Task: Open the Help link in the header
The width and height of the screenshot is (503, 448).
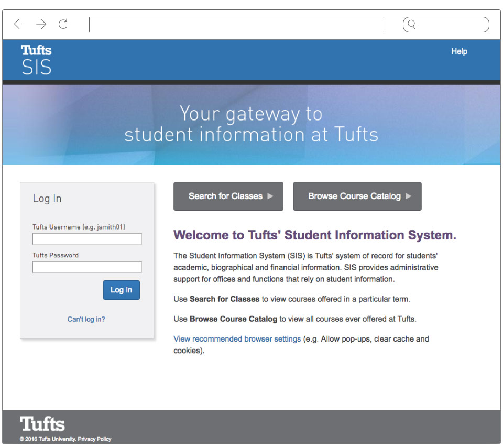Action: coord(459,51)
